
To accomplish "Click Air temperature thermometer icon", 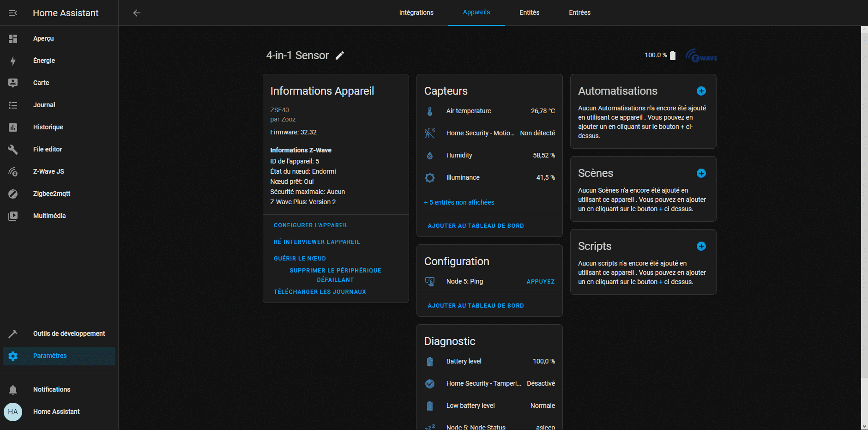I will click(430, 111).
